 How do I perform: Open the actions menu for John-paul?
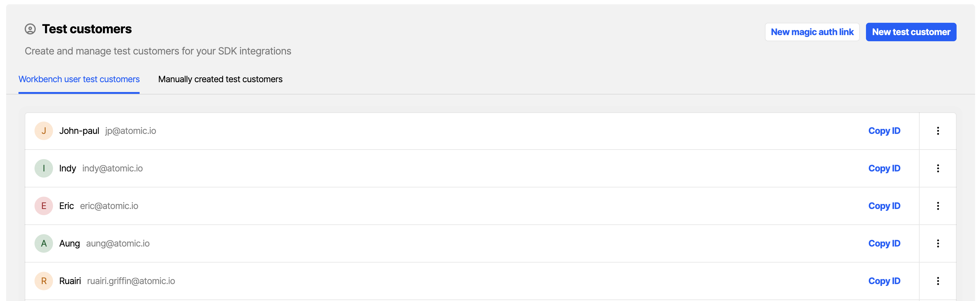[x=938, y=130]
